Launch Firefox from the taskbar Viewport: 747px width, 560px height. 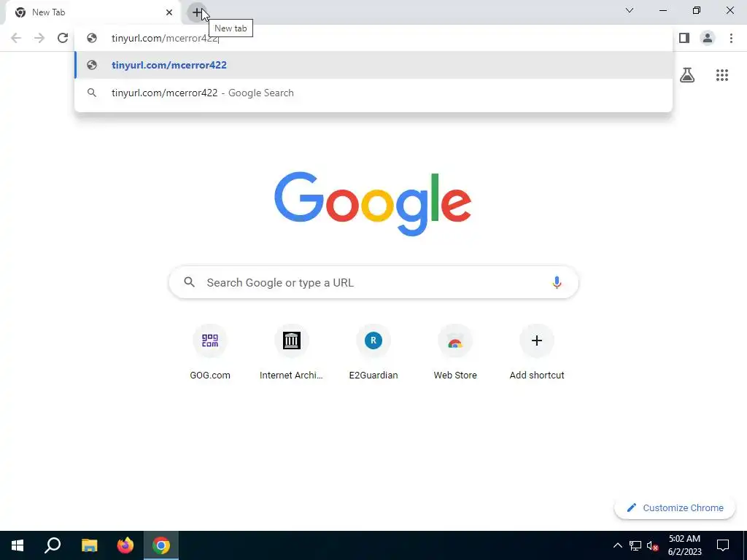pyautogui.click(x=125, y=545)
